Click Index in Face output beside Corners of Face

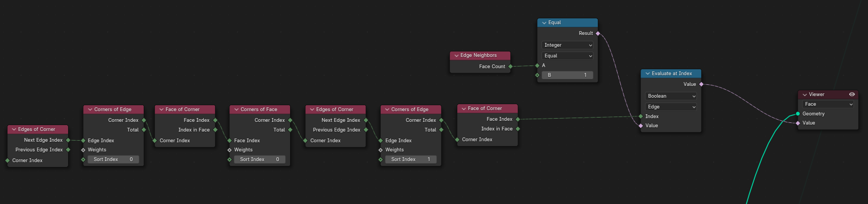[x=215, y=130]
